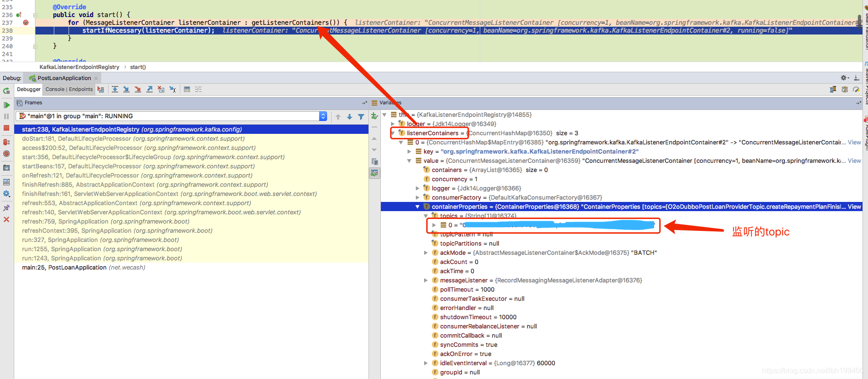Close the PostLoanApplication debug tab
The width and height of the screenshot is (868, 379).
click(x=96, y=78)
